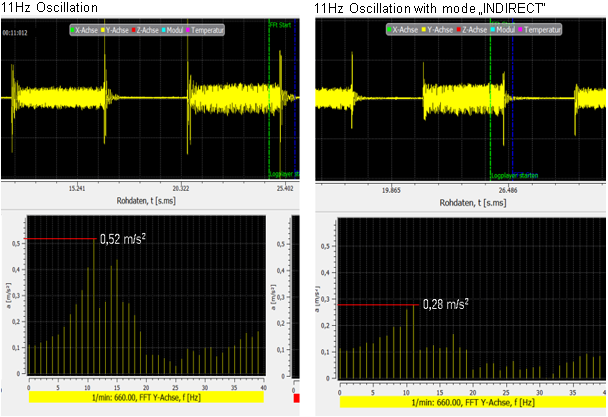Click time tick 20.322
608x417 pixels.
click(181, 189)
